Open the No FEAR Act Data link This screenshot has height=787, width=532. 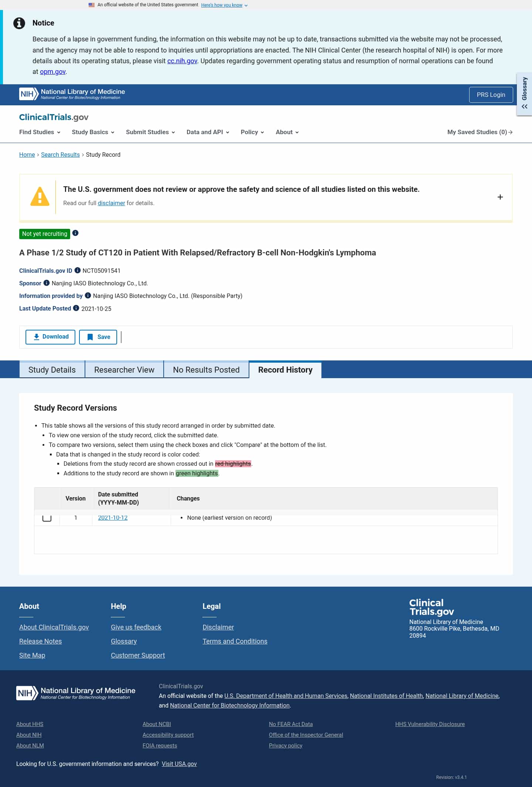291,724
